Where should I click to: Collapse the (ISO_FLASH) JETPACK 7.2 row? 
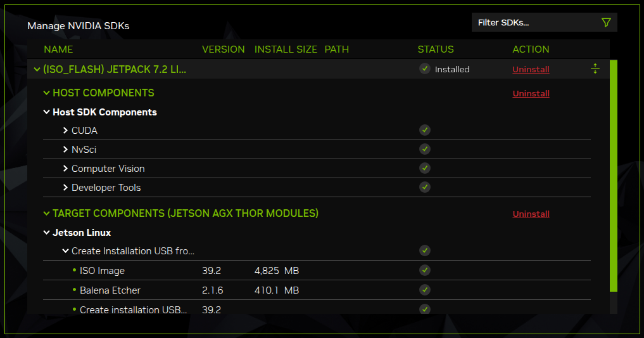pyautogui.click(x=37, y=70)
